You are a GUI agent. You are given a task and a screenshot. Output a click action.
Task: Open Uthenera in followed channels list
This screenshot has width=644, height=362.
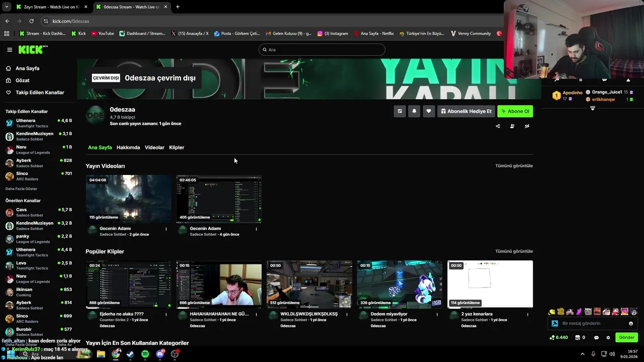(39, 123)
